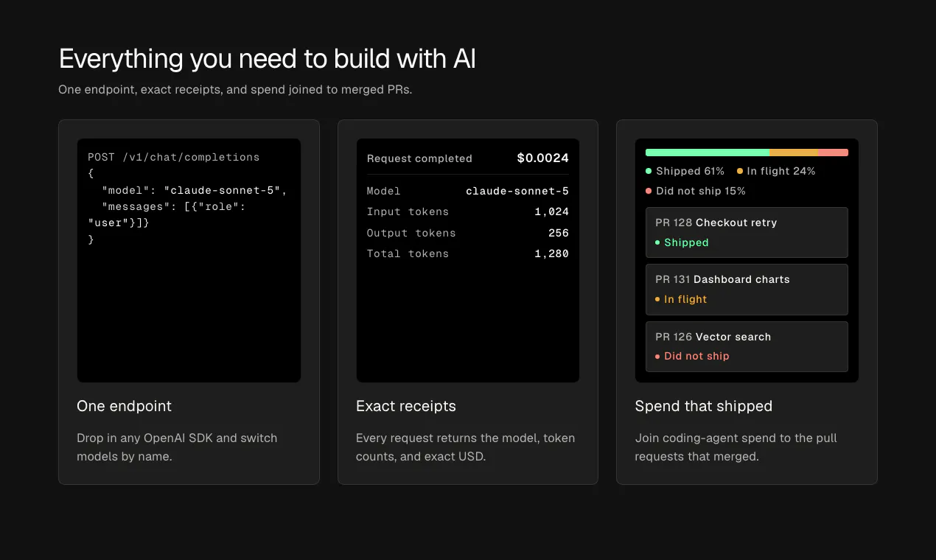Click the orange In flight status dot in PR 131
The height and width of the screenshot is (560, 936).
(x=657, y=299)
